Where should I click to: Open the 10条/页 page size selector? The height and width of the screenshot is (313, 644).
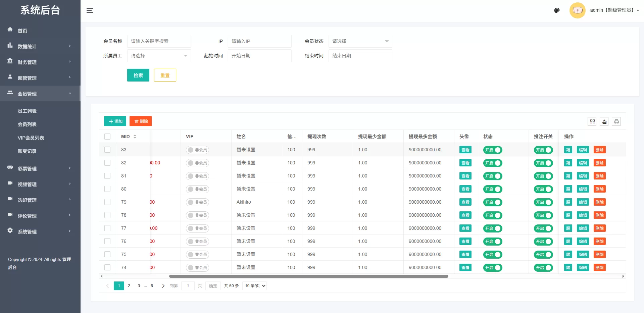(x=254, y=285)
